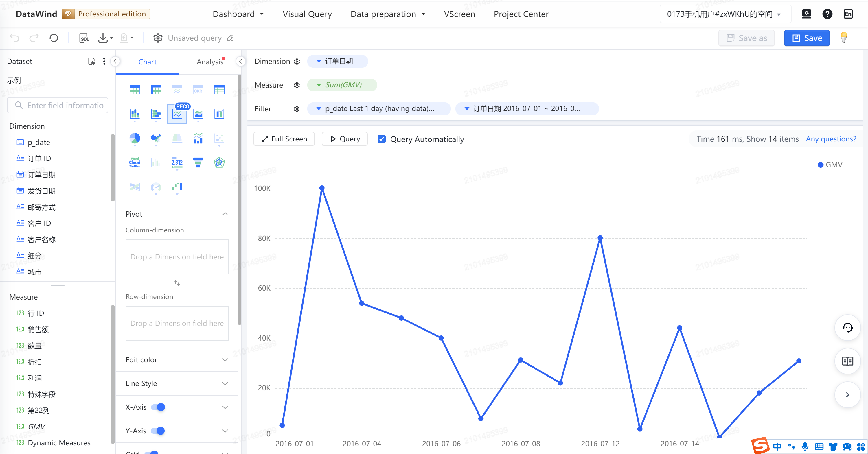Viewport: 868px width, 454px height.
Task: Select the horizontal bar chart type
Action: 156,114
